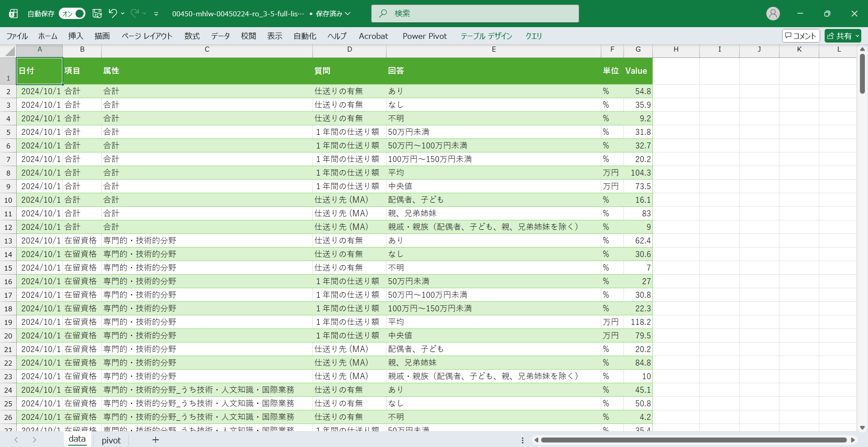Click the Excel app icon in title bar

14,14
